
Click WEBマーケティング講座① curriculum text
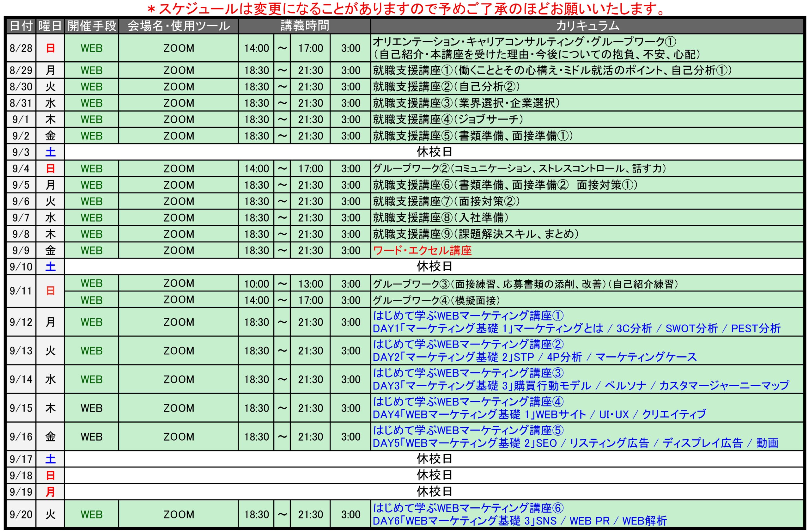tap(576, 322)
